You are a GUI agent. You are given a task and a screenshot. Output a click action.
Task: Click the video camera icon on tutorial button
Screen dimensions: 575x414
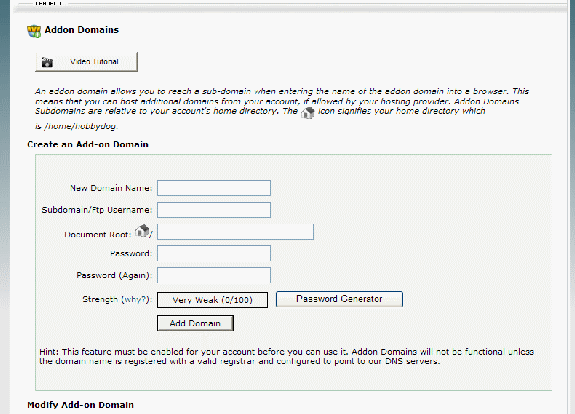point(47,62)
